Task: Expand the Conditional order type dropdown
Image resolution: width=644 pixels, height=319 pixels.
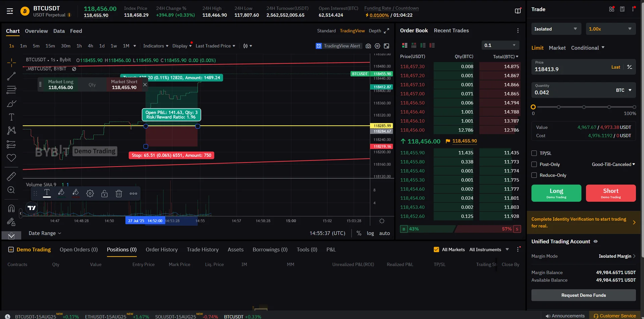Action: click(588, 48)
